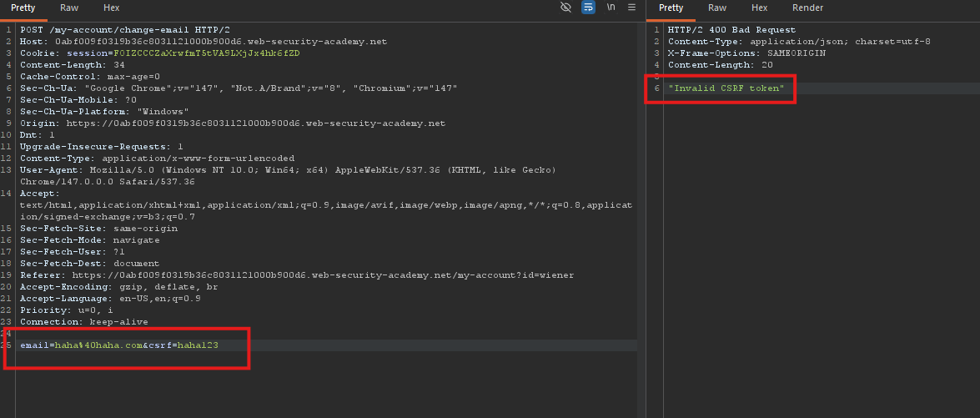The image size is (980, 418).
Task: Click the HTTP/2 400 Bad Request status line
Action: click(732, 30)
